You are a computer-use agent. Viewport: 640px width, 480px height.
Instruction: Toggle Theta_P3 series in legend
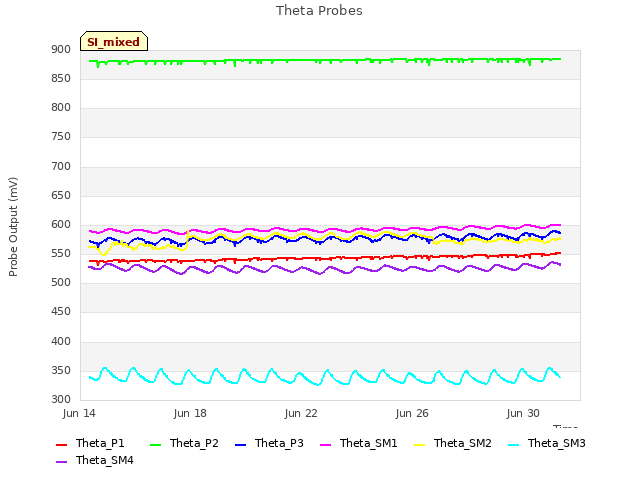point(269,443)
